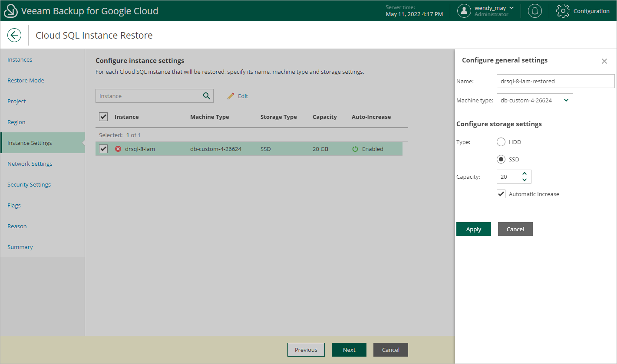The width and height of the screenshot is (617, 364).
Task: Click the SSD storage type cell
Action: [x=266, y=149]
